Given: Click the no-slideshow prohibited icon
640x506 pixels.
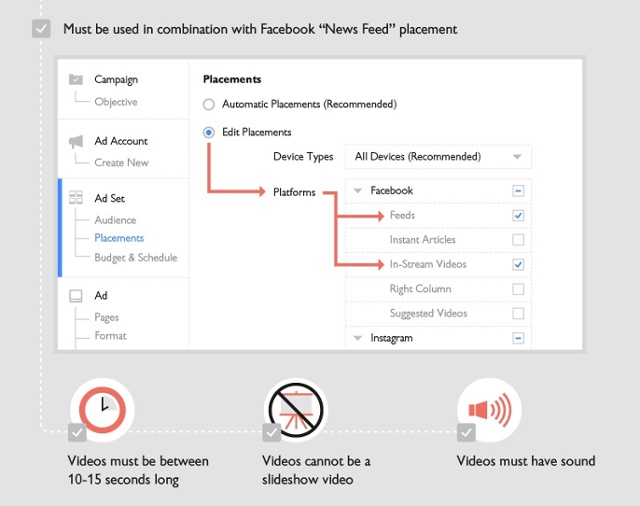Looking at the screenshot, I should click(296, 410).
